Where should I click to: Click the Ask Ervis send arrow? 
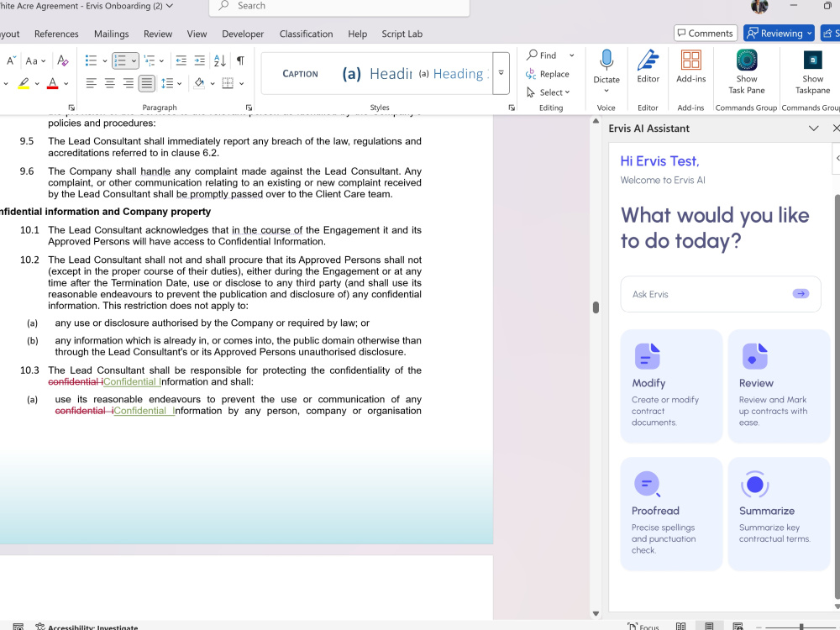point(801,293)
